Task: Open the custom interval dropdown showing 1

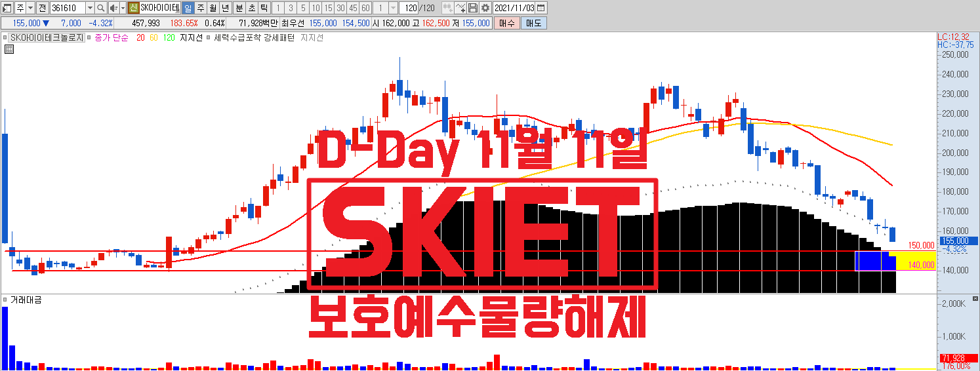Action: [394, 8]
